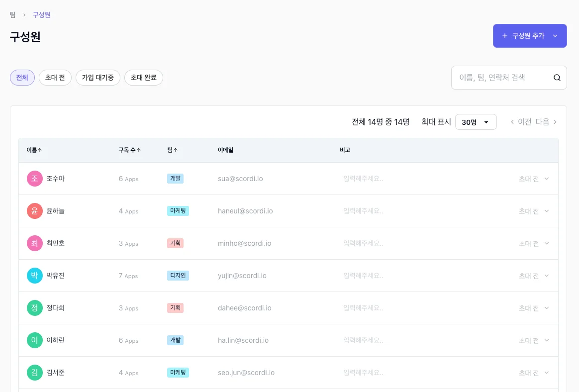Select 박유진's blue profile avatar

click(x=34, y=275)
